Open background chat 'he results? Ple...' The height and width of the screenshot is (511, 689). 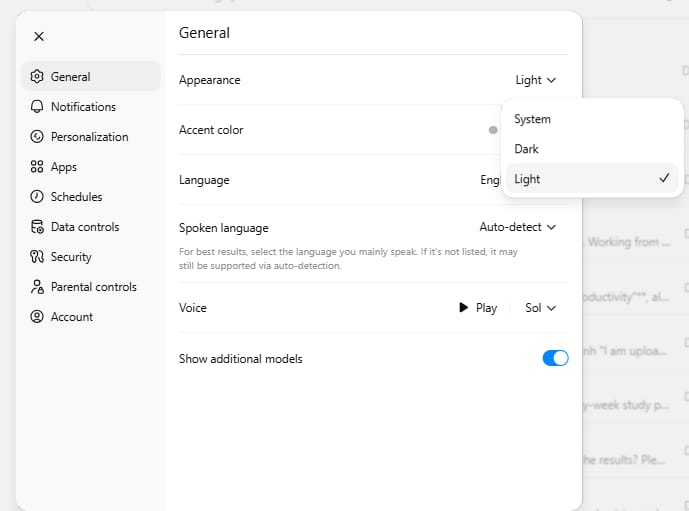[623, 460]
